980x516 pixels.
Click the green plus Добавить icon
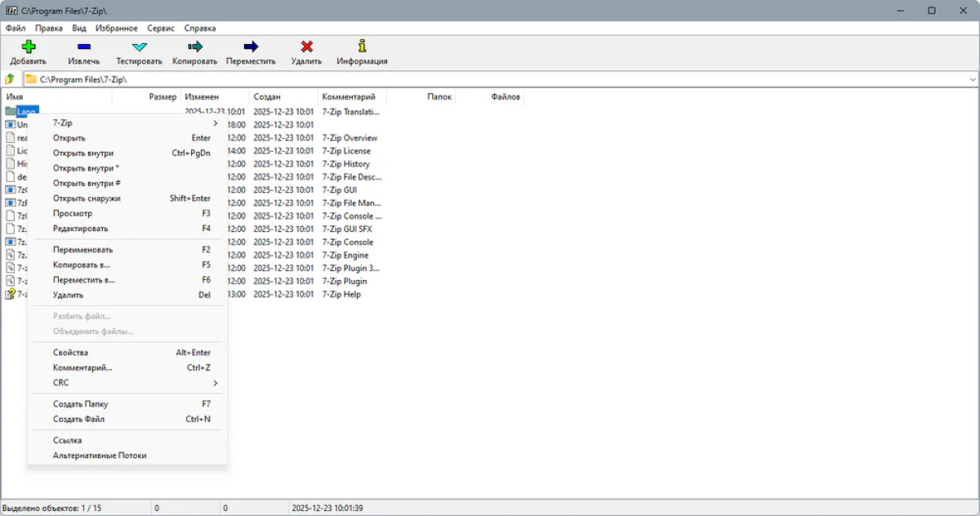pyautogui.click(x=29, y=47)
